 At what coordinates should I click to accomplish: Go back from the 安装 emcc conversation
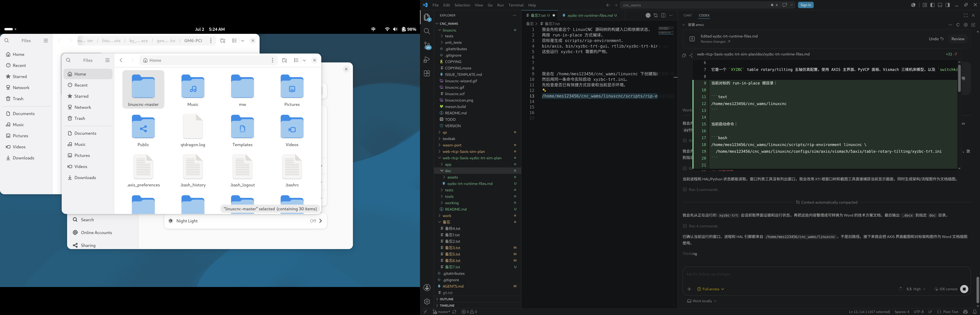click(x=684, y=25)
